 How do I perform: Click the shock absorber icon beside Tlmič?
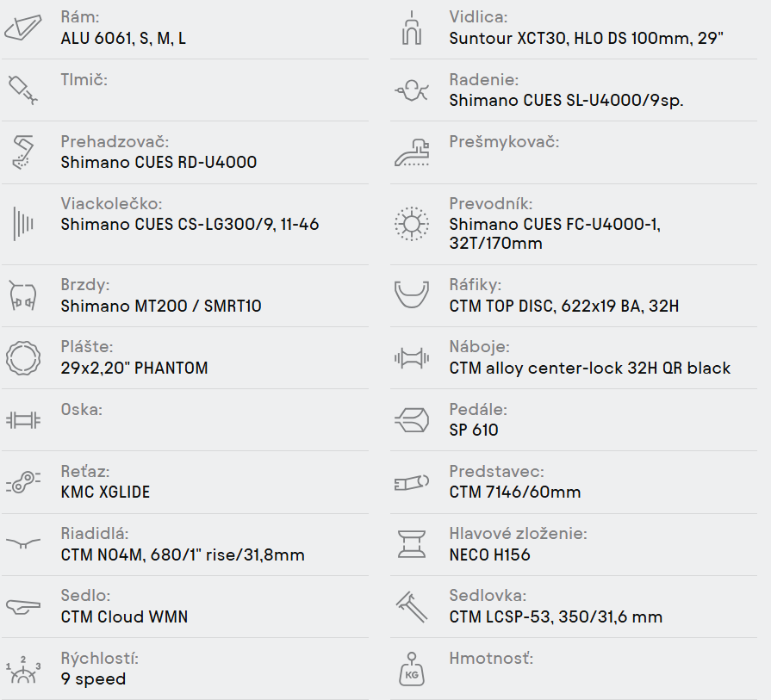(23, 90)
